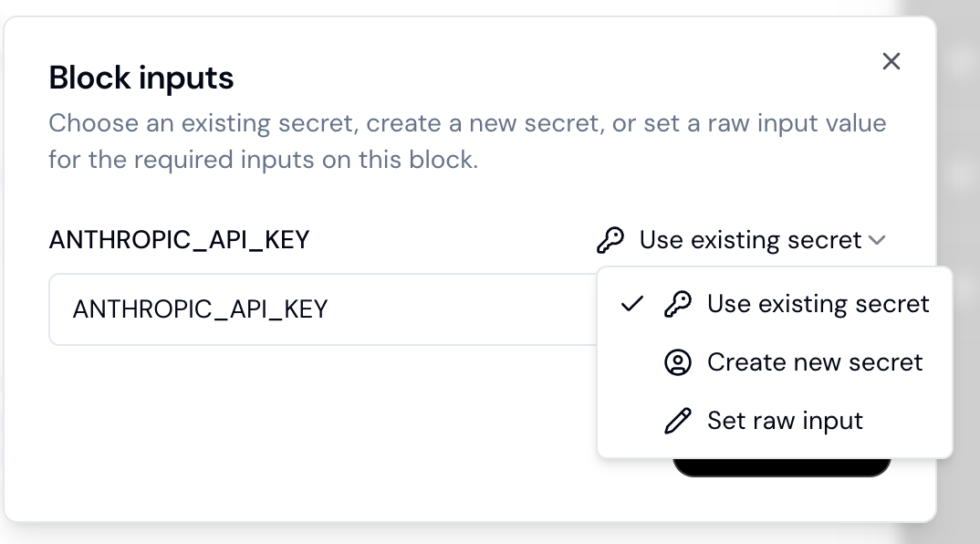Screen dimensions: 980x544
Task: Select the currently checked secret option
Action: tap(818, 304)
